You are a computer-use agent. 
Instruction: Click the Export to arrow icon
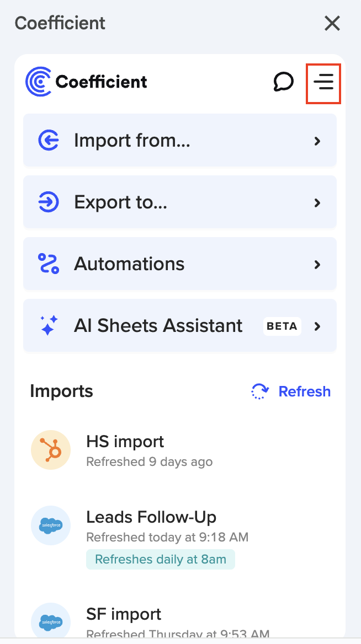(x=49, y=202)
